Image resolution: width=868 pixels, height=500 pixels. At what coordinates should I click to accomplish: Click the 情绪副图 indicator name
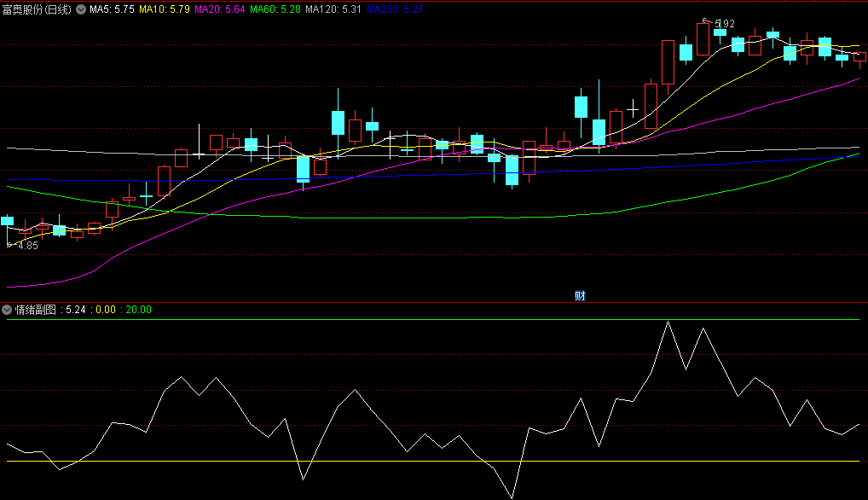36,310
